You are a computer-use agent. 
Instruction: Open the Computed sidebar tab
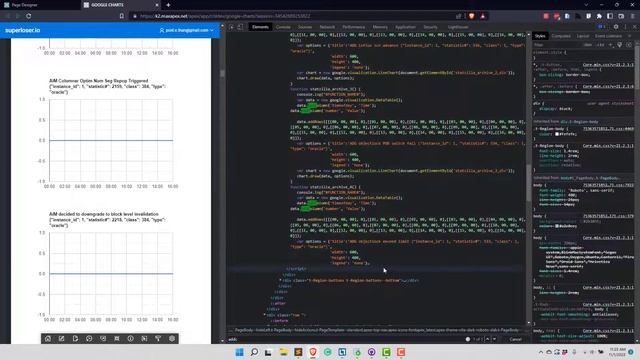pos(561,36)
